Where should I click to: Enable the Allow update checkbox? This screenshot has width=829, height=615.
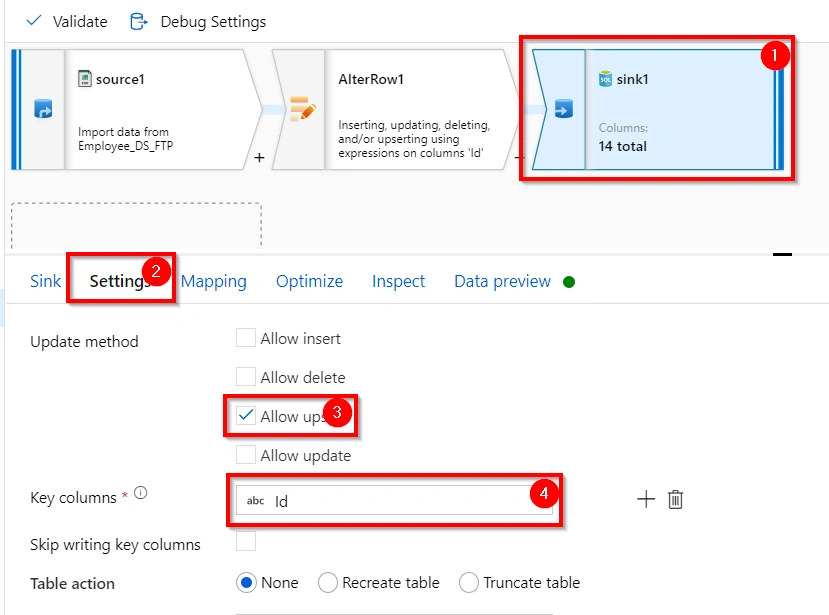(246, 455)
